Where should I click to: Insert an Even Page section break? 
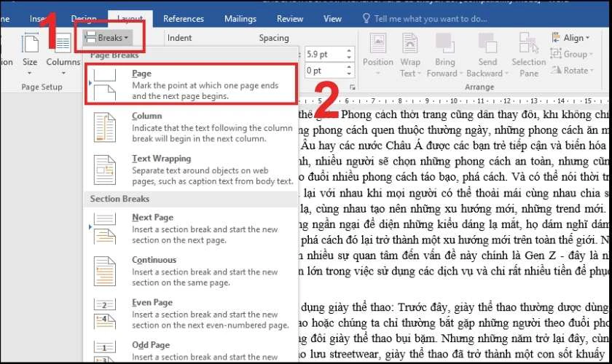pyautogui.click(x=190, y=314)
